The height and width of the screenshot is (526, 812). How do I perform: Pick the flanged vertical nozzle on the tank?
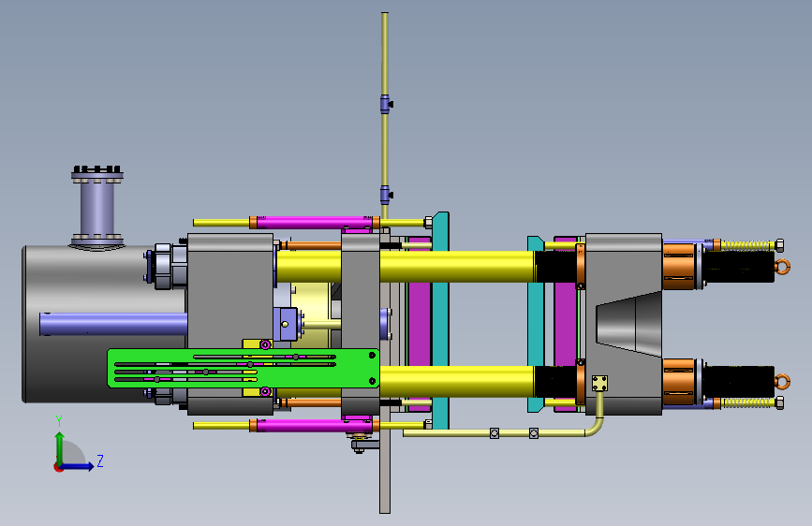97,208
